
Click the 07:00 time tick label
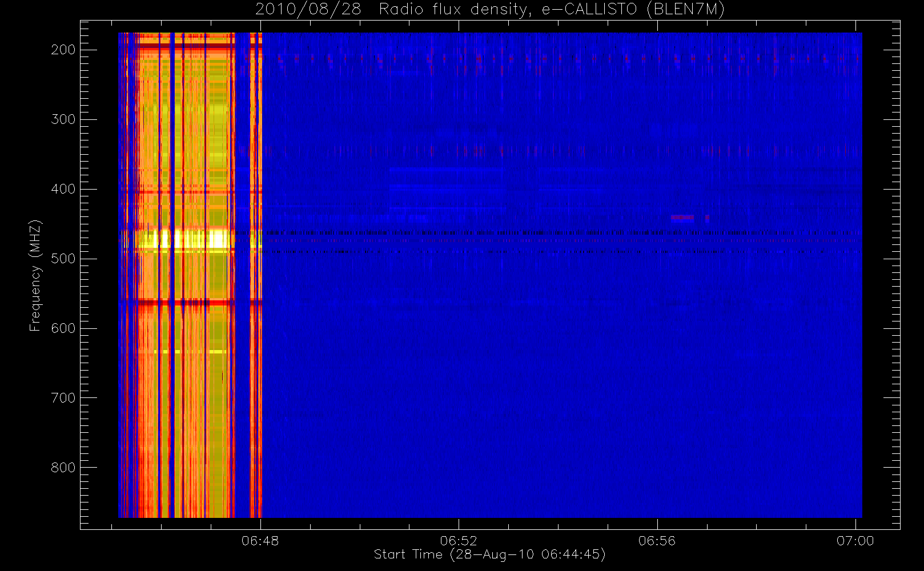coord(855,541)
